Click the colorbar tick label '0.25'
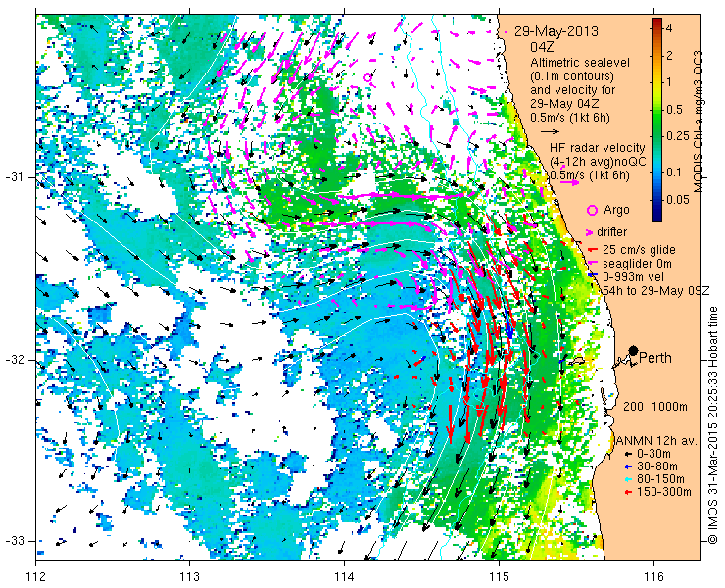 [x=677, y=136]
